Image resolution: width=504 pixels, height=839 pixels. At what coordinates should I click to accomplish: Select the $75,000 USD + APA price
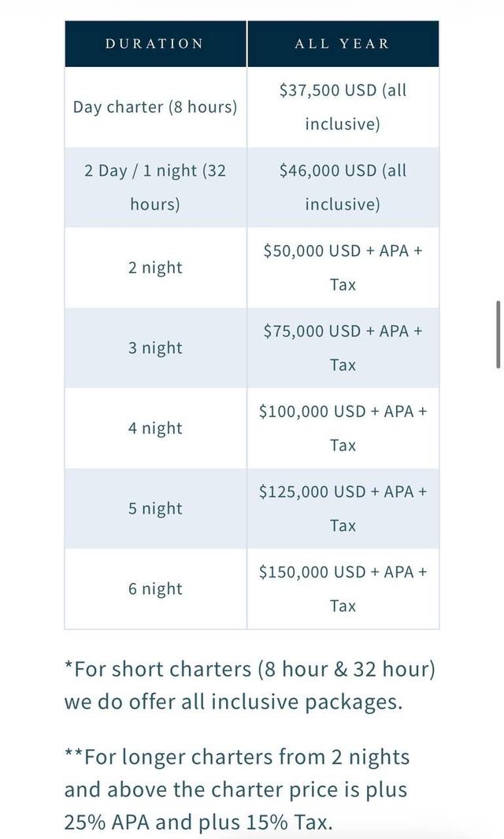(343, 347)
